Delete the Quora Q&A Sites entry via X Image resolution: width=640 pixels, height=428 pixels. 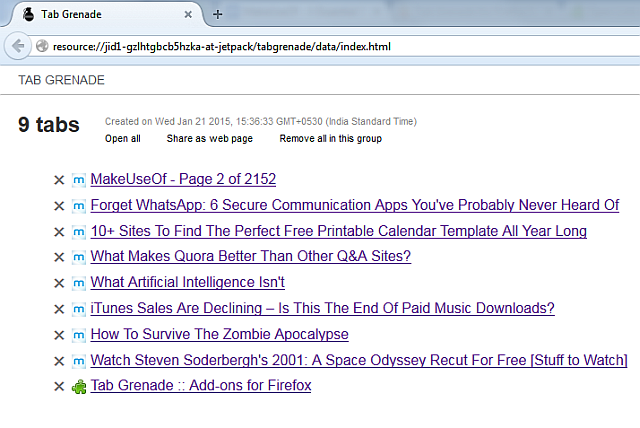click(59, 257)
